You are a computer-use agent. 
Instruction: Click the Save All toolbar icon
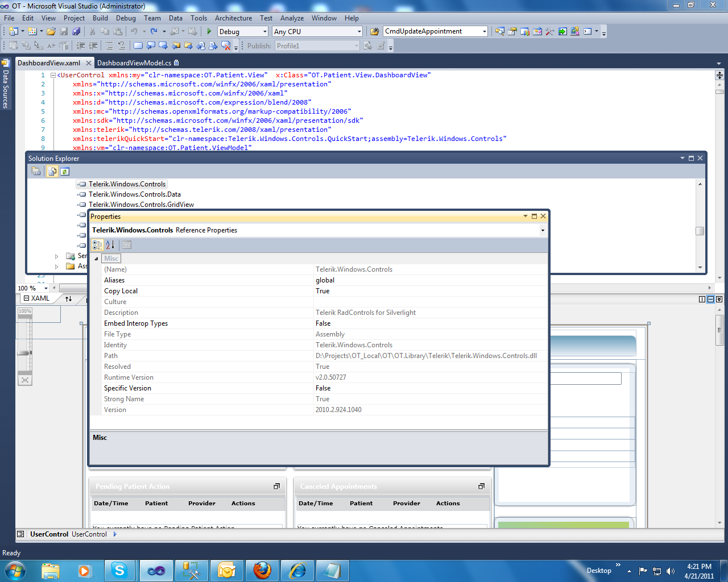coord(76,31)
